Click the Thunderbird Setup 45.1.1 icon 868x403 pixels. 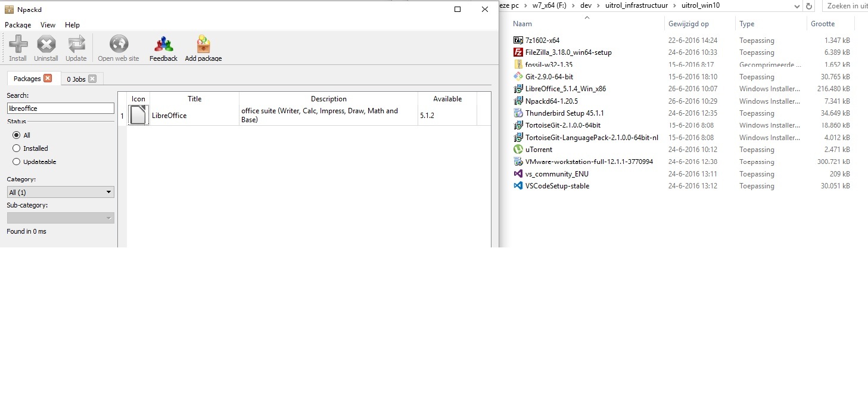(518, 113)
